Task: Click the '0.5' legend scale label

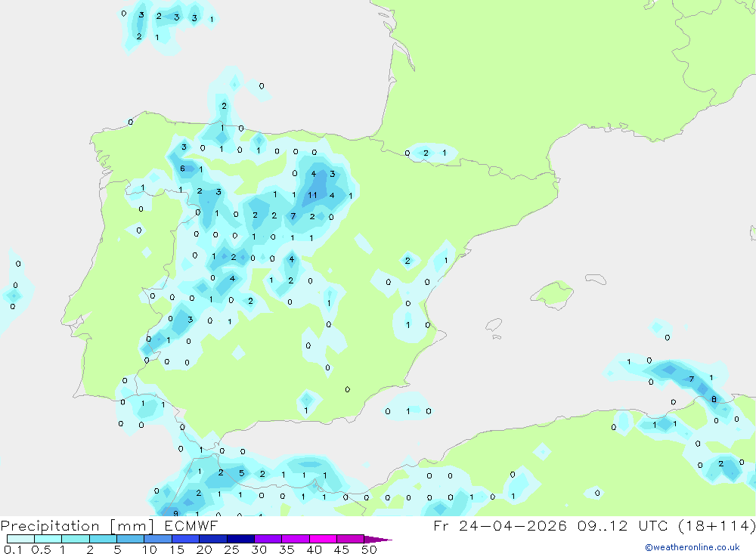Action: pyautogui.click(x=41, y=549)
